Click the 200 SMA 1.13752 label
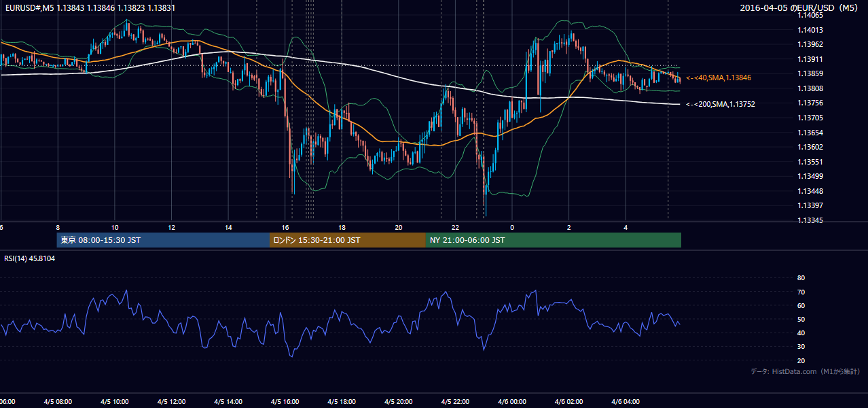Image resolution: width=868 pixels, height=408 pixels. [x=721, y=104]
